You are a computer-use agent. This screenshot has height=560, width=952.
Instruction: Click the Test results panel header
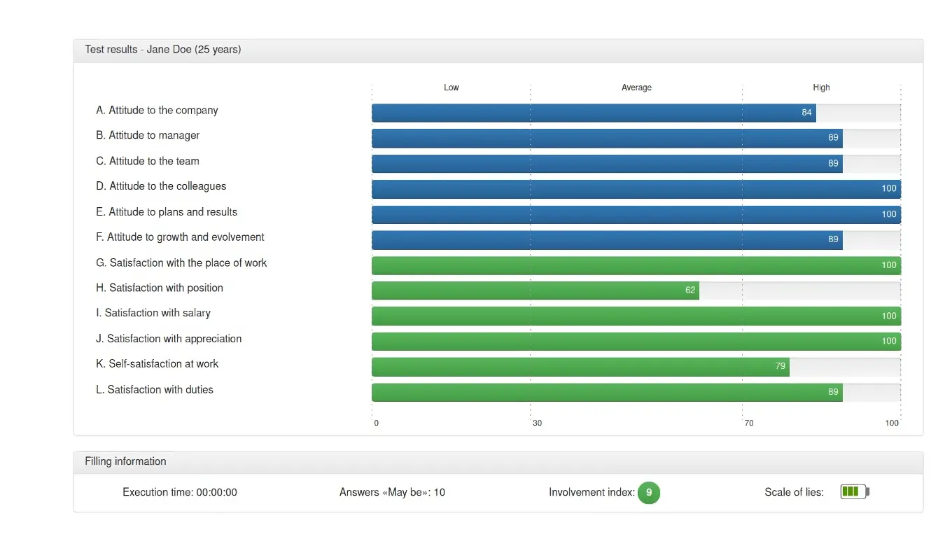point(498,50)
